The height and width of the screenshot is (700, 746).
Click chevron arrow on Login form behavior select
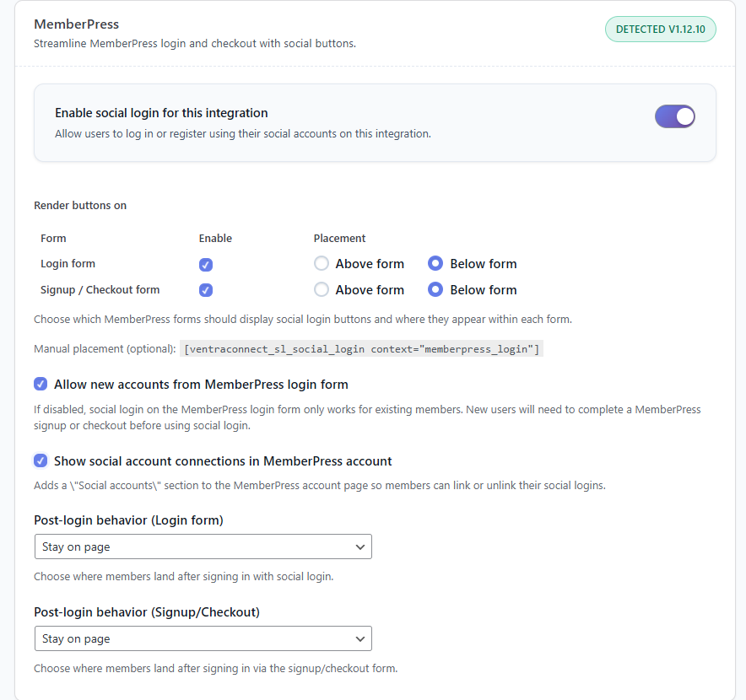pos(360,547)
